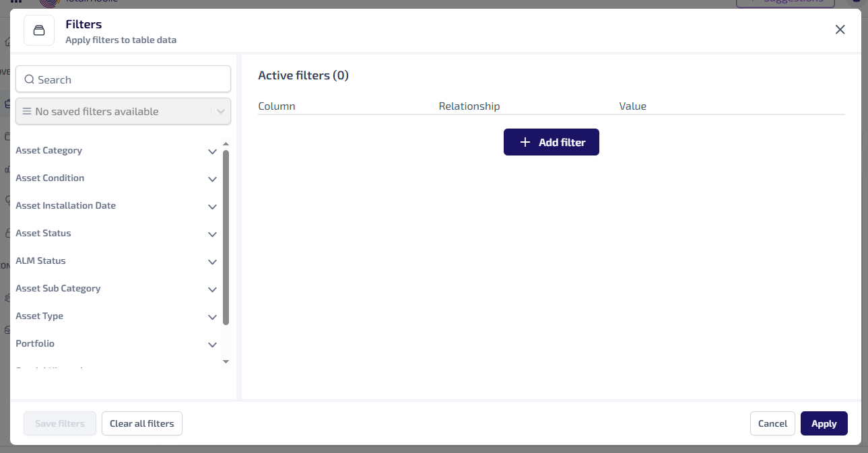Click the Filters header layers icon
Viewport: 868px width, 453px height.
point(39,30)
